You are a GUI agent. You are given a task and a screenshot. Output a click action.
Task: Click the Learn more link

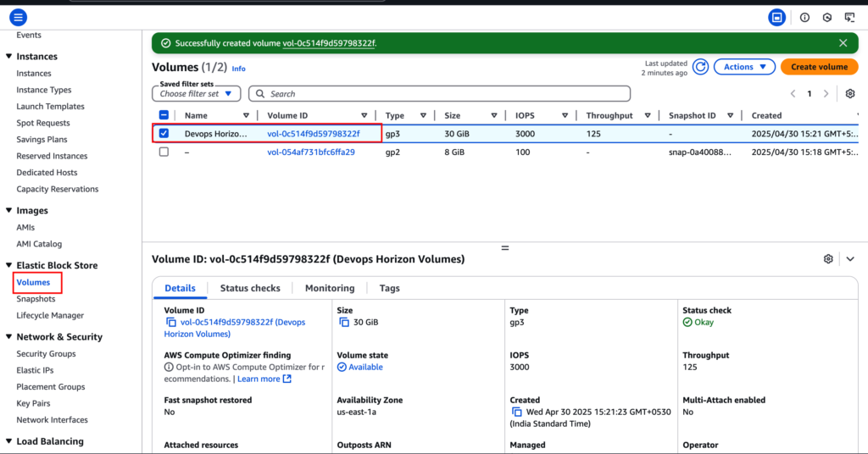click(x=264, y=379)
